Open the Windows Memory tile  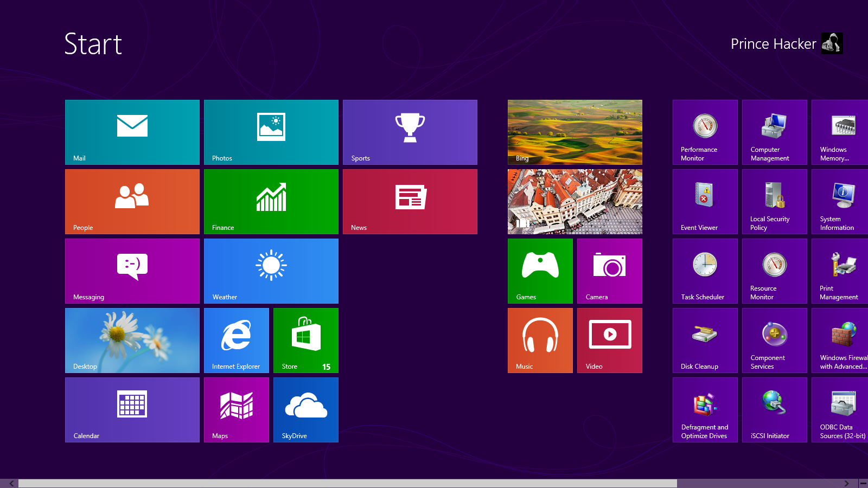840,132
